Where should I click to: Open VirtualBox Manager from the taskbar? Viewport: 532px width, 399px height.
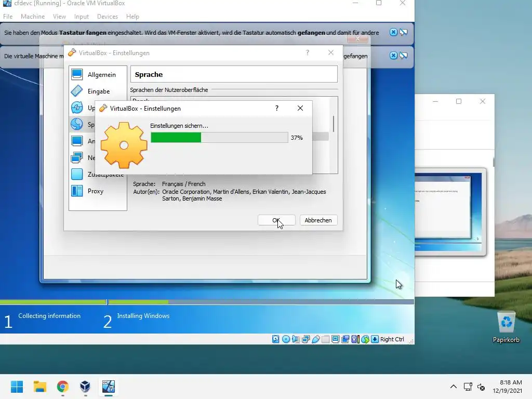[85, 387]
